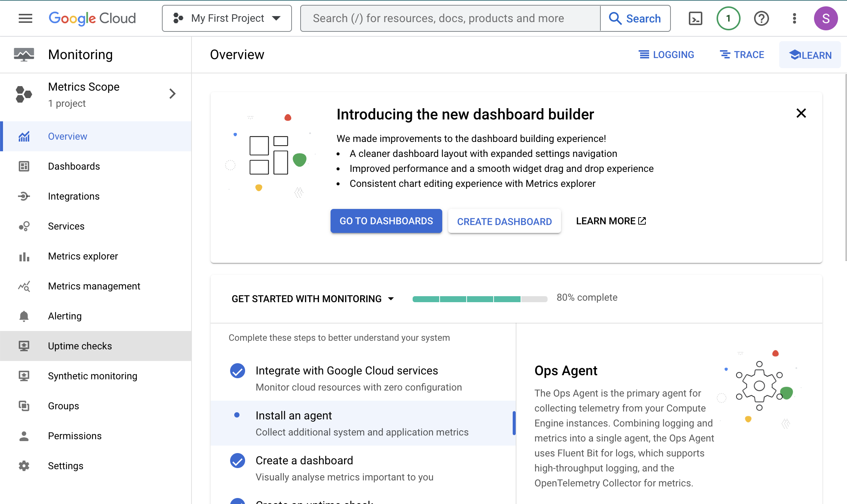847x504 pixels.
Task: Click the Alerting bell icon
Action: pyautogui.click(x=24, y=316)
